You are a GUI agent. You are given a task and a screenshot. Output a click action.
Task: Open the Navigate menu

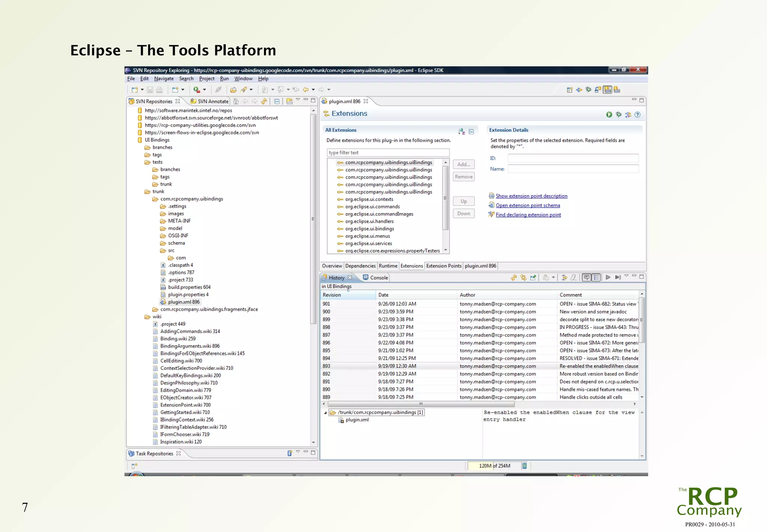coord(164,79)
